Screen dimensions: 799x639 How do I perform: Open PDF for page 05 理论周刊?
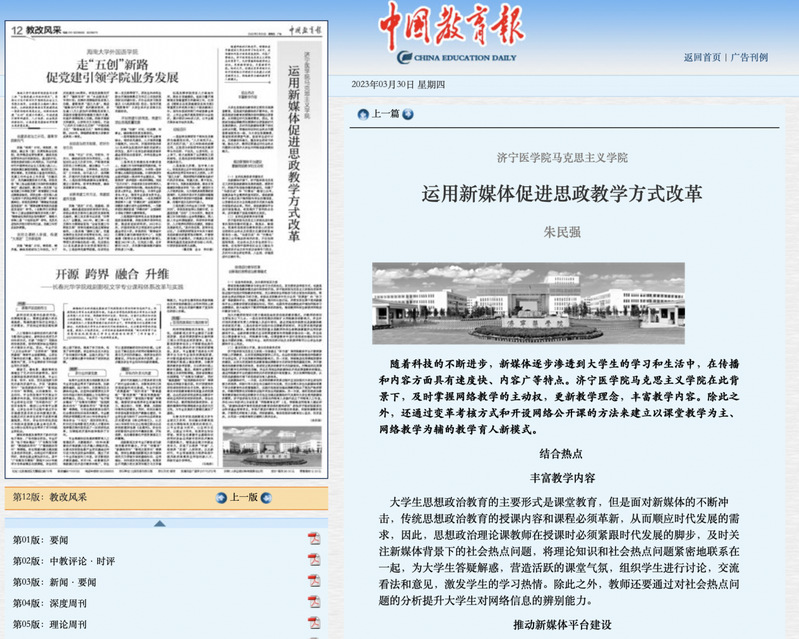click(x=313, y=623)
